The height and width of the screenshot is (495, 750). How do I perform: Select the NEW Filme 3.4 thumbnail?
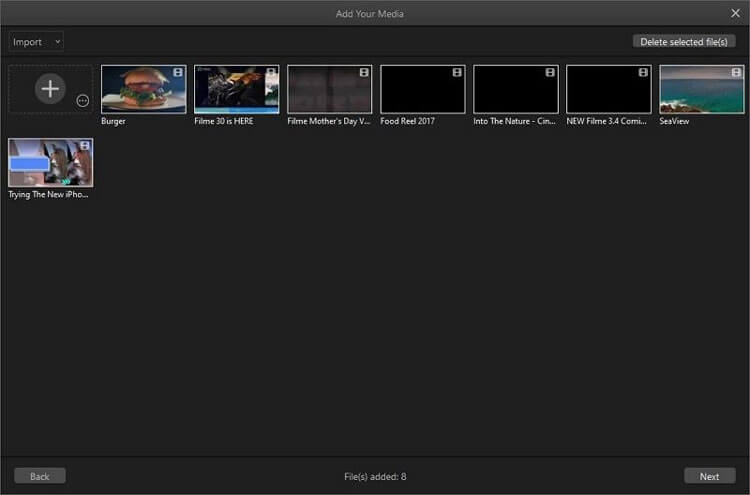tap(609, 89)
